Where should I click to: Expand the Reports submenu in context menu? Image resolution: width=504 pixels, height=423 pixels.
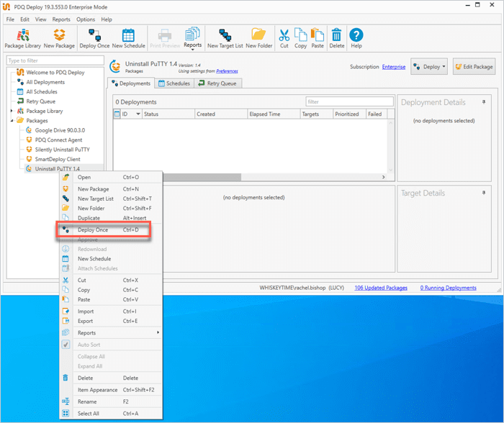(111, 333)
